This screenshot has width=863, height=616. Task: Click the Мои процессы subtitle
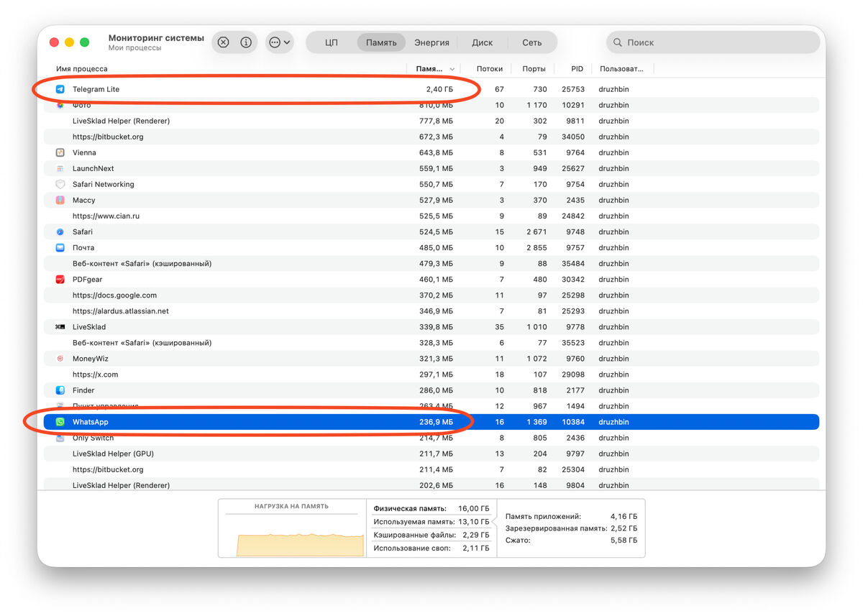tap(134, 48)
